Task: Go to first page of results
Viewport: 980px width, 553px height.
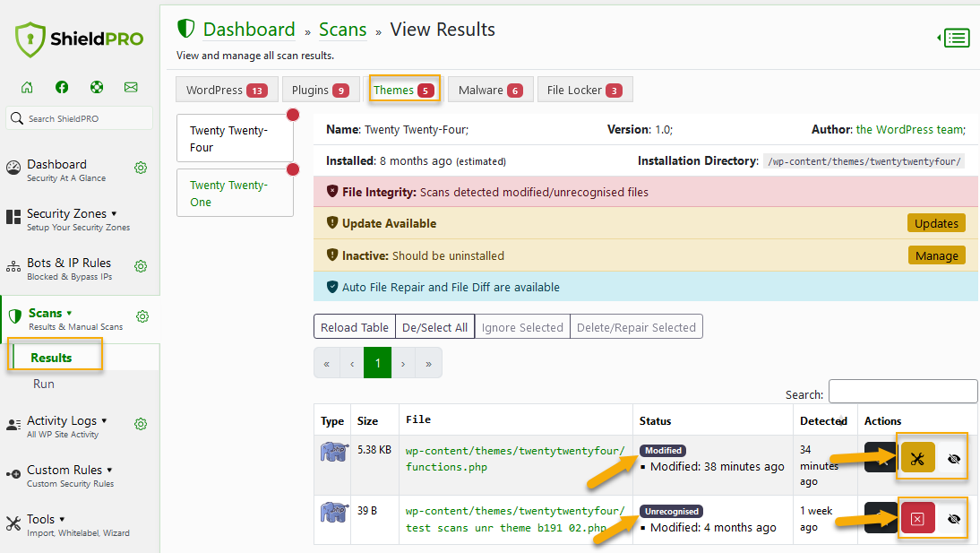Action: pyautogui.click(x=326, y=364)
